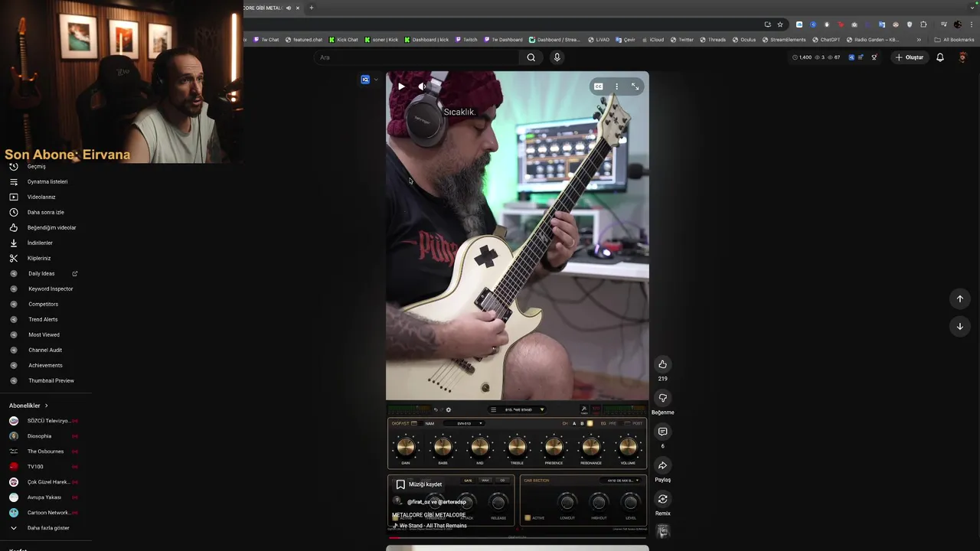The height and width of the screenshot is (551, 980).
Task: Mute the Shorts video volume
Action: (422, 86)
